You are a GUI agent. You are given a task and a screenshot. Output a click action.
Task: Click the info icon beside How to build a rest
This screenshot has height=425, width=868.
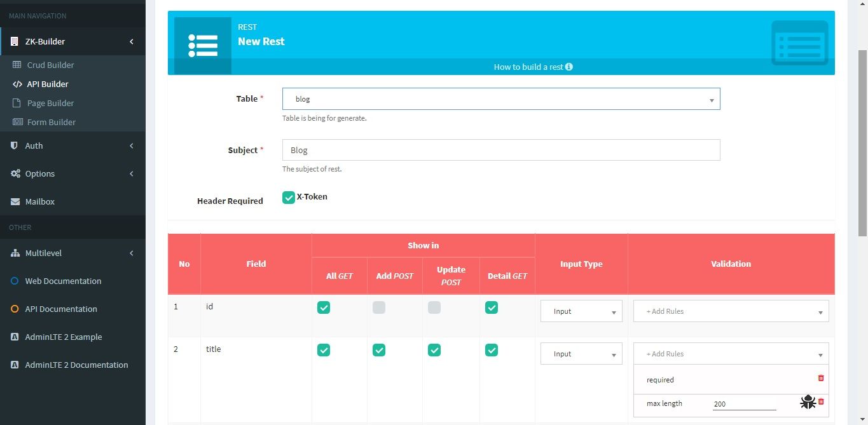click(x=569, y=67)
